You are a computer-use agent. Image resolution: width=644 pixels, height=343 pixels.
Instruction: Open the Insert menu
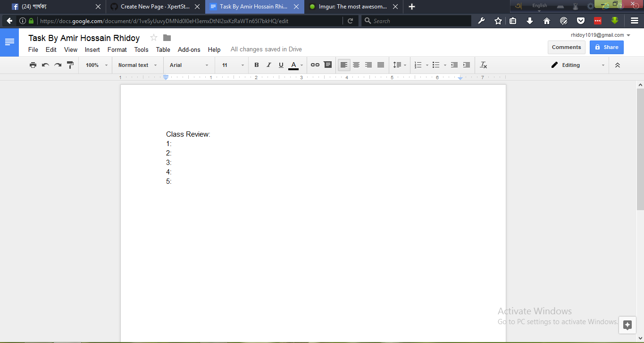(92, 49)
